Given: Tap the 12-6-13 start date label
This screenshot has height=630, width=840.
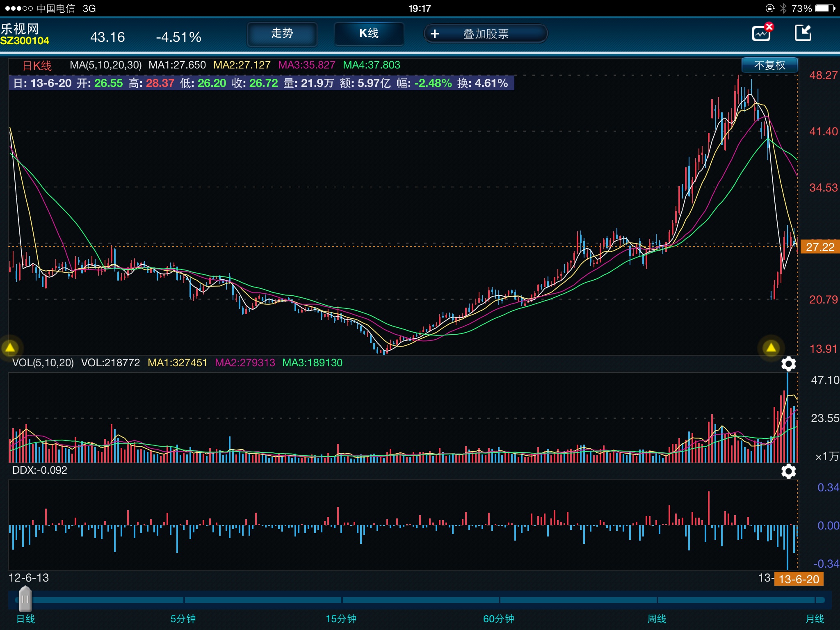Looking at the screenshot, I should pos(29,578).
